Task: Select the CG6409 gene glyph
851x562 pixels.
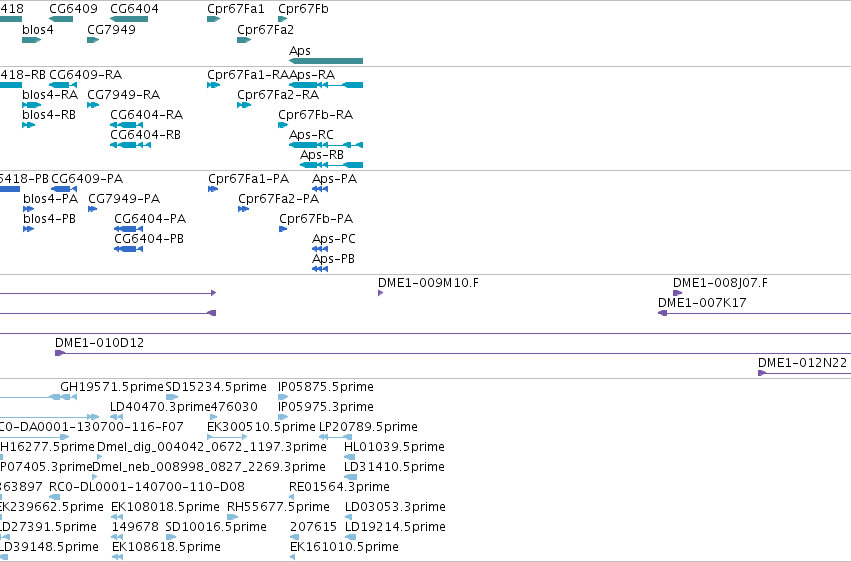Action: tap(61, 19)
